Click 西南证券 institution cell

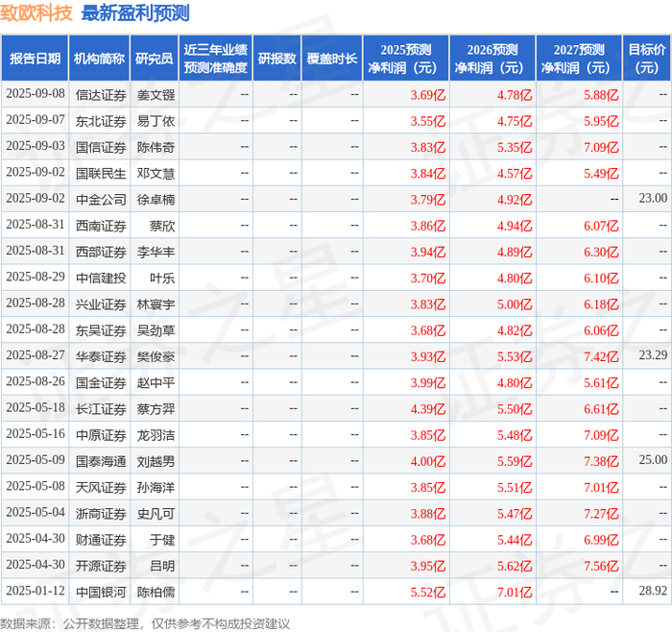pyautogui.click(x=101, y=226)
